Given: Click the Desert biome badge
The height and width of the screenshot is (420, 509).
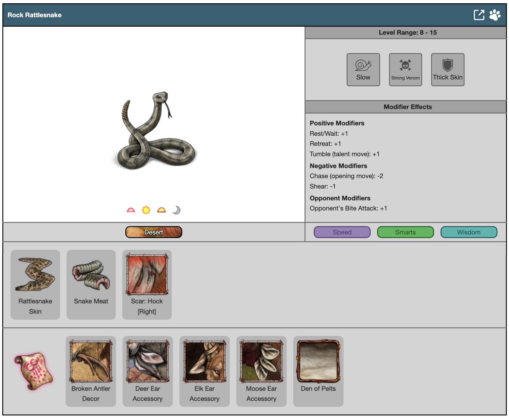Looking at the screenshot, I should [153, 232].
